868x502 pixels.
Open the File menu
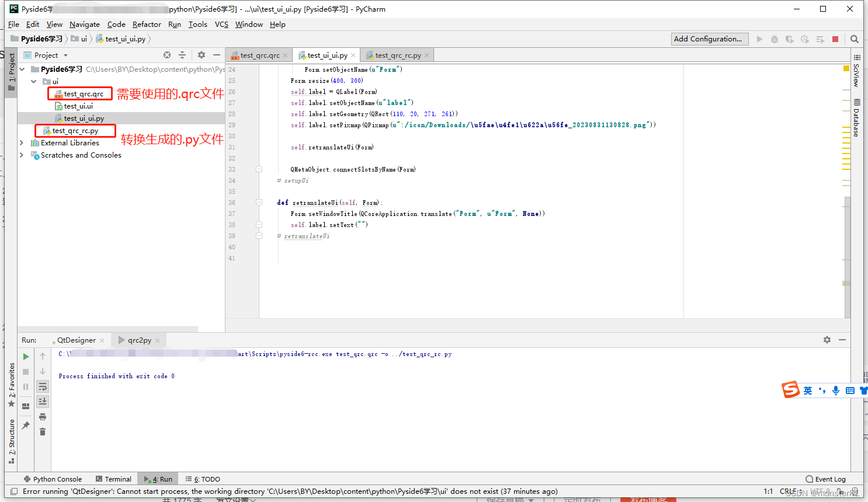pyautogui.click(x=13, y=25)
